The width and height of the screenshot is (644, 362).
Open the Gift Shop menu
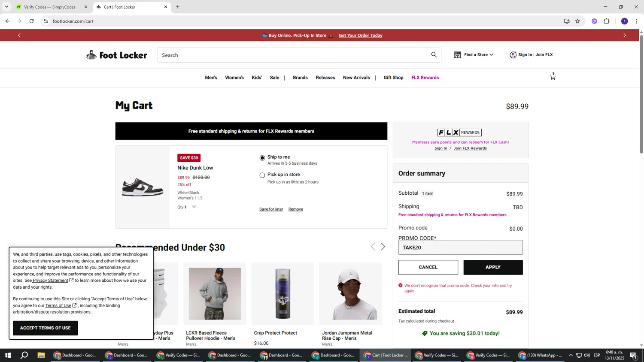coord(393,78)
